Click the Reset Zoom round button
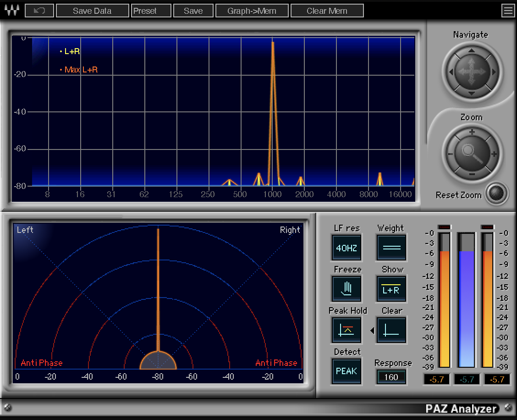This screenshot has height=420, width=517. pos(496,193)
